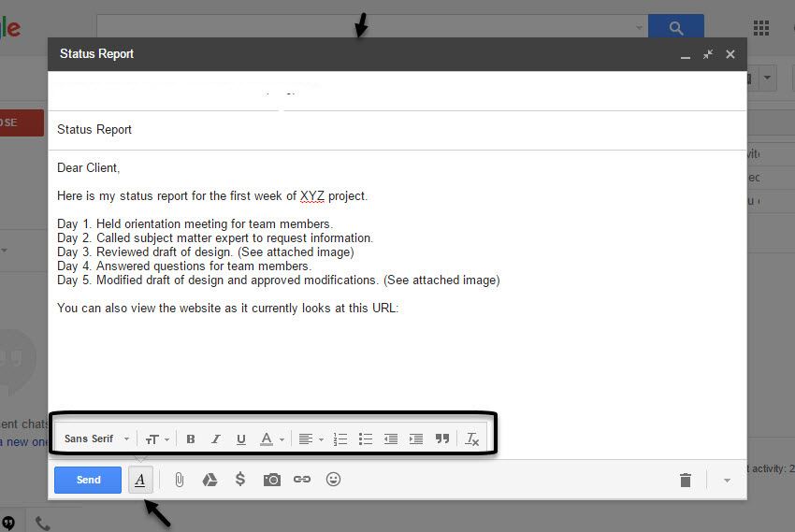Insert photo with the camera icon
Screen dimensions: 795x532
(272, 480)
